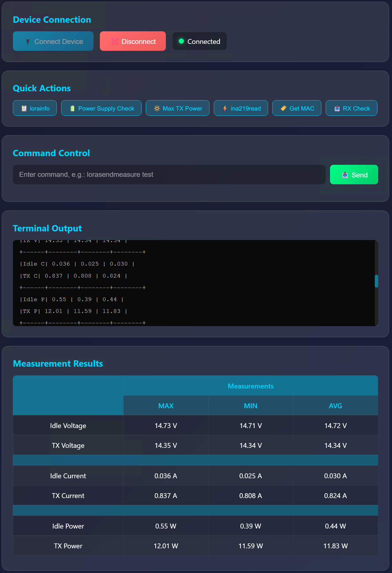
Task: Click the plug icon in Connect Device
Action: (28, 41)
